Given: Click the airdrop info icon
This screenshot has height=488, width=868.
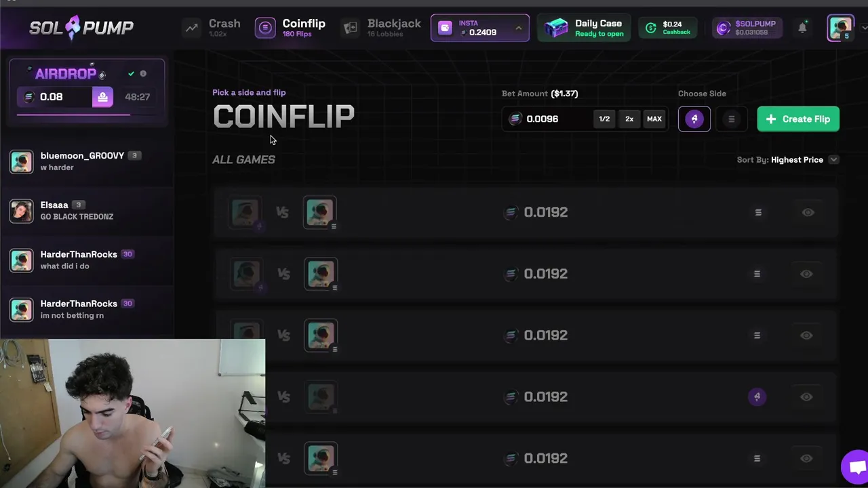Looking at the screenshot, I should pyautogui.click(x=143, y=73).
